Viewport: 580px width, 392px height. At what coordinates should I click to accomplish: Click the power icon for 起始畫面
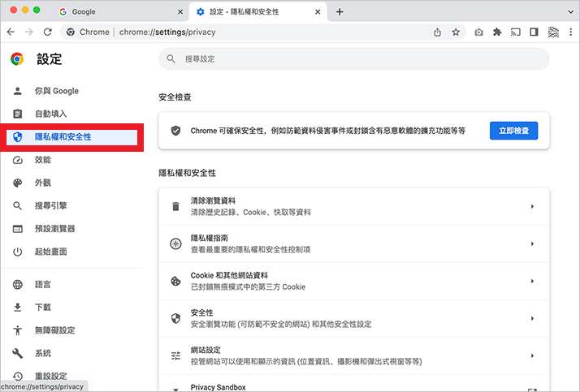point(17,252)
